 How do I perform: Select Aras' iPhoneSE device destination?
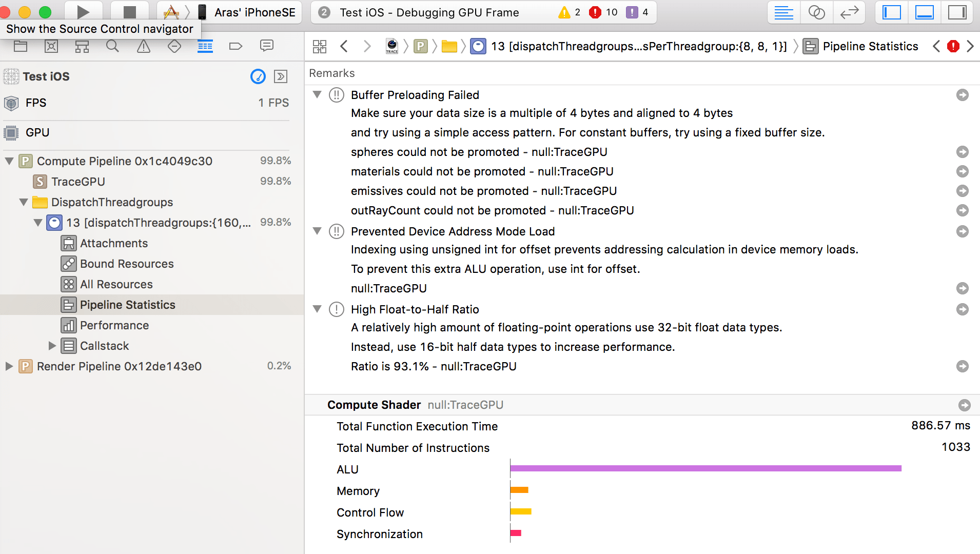(247, 12)
